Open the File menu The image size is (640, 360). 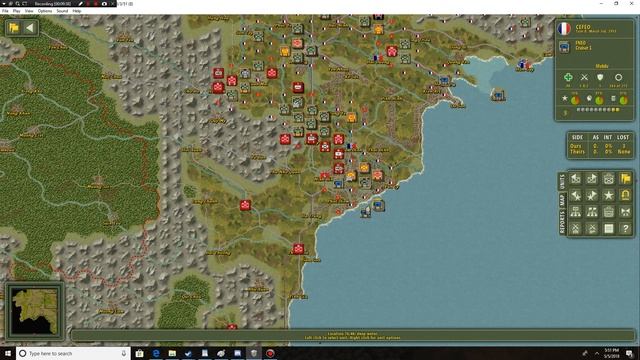(5, 11)
